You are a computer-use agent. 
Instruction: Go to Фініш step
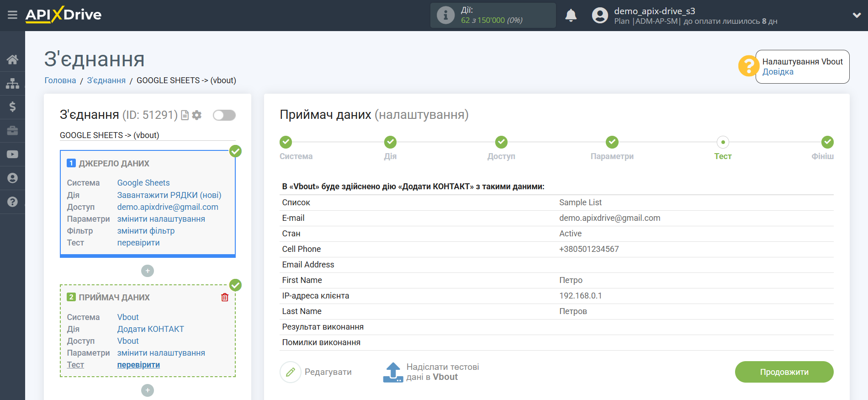827,142
